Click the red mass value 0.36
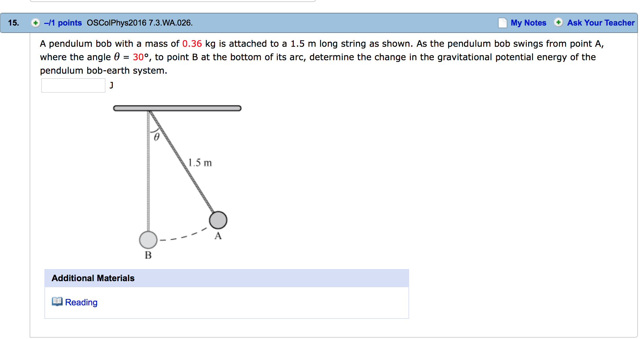Screen dimensions: 644x339 click(192, 44)
